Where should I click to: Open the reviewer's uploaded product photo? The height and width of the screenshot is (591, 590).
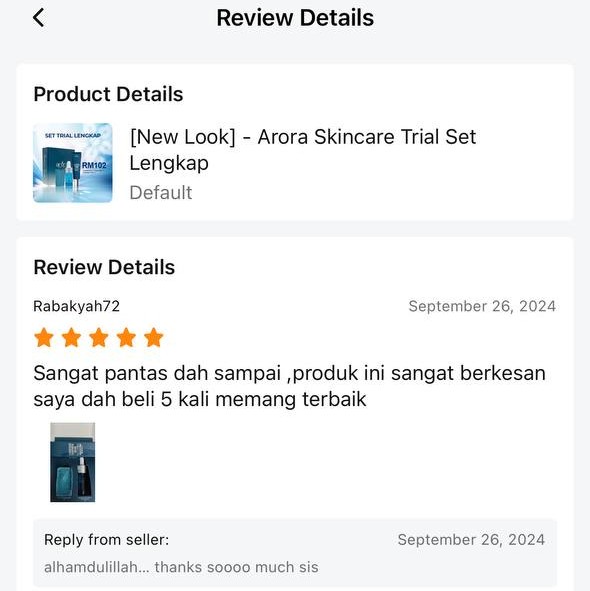tap(73, 462)
